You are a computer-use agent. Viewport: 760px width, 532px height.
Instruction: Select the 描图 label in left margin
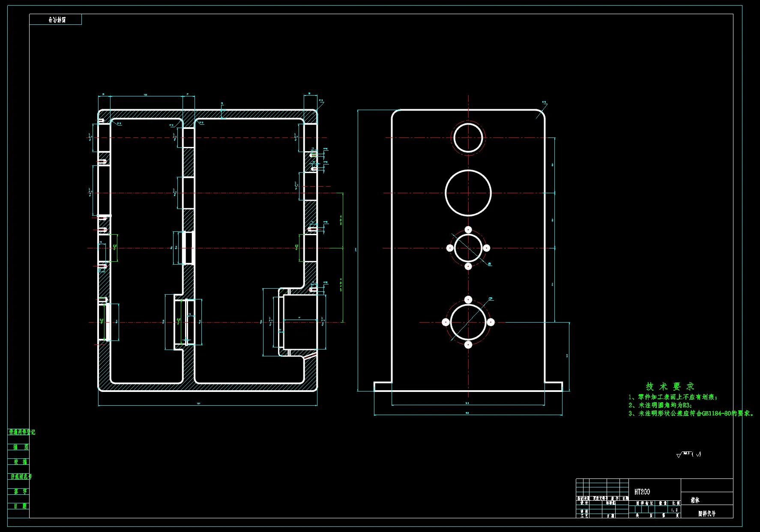(21, 447)
